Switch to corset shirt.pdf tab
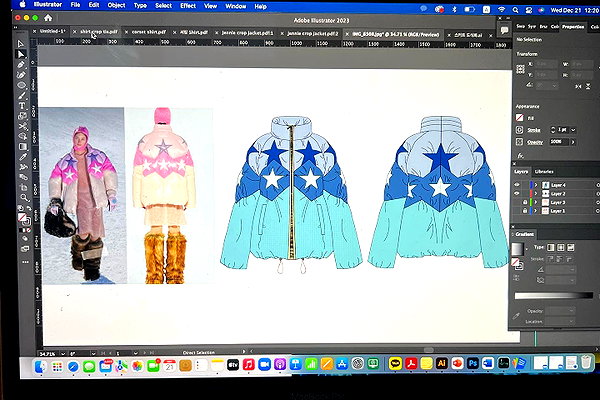Viewport: 600px width, 400px height. click(148, 32)
